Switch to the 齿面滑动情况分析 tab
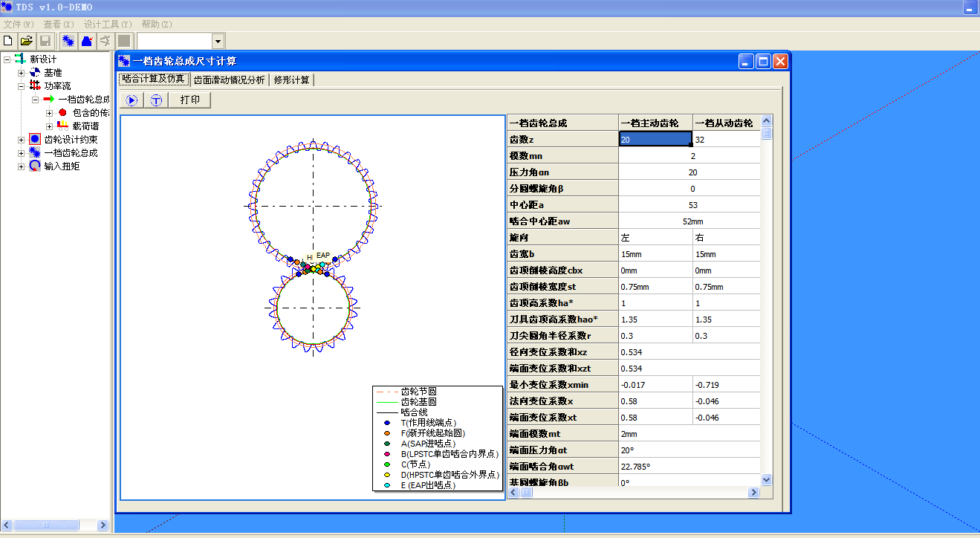Screen dimensions: 980x538 [x=229, y=80]
